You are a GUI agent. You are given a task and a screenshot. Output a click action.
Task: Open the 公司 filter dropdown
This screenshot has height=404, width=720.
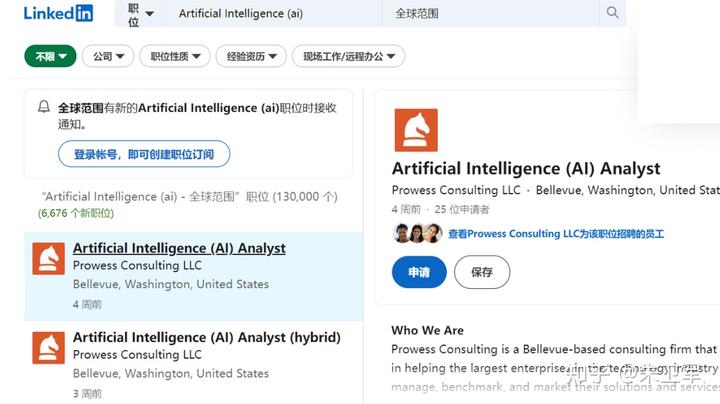108,56
